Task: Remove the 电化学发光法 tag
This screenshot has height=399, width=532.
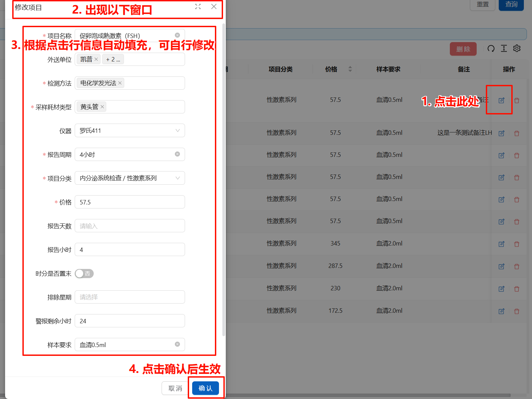Action: 120,83
